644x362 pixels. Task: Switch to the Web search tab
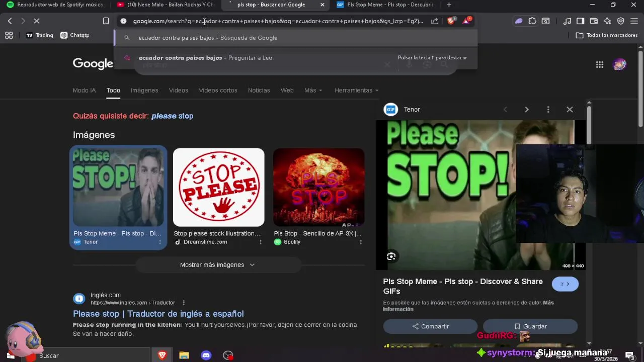(287, 90)
